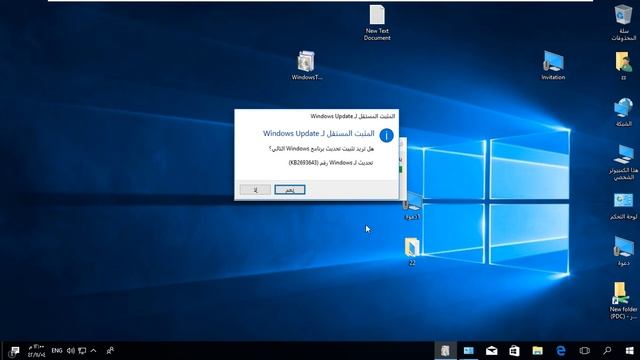Select This PC (هذا الكمبيوتر الشخصي) icon
640x360 pixels.
(623, 162)
